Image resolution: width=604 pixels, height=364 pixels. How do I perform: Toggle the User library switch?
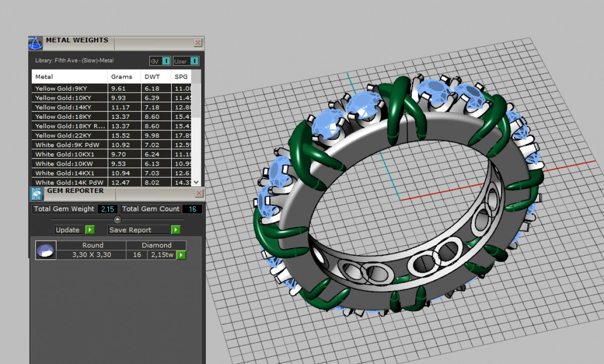pyautogui.click(x=194, y=61)
